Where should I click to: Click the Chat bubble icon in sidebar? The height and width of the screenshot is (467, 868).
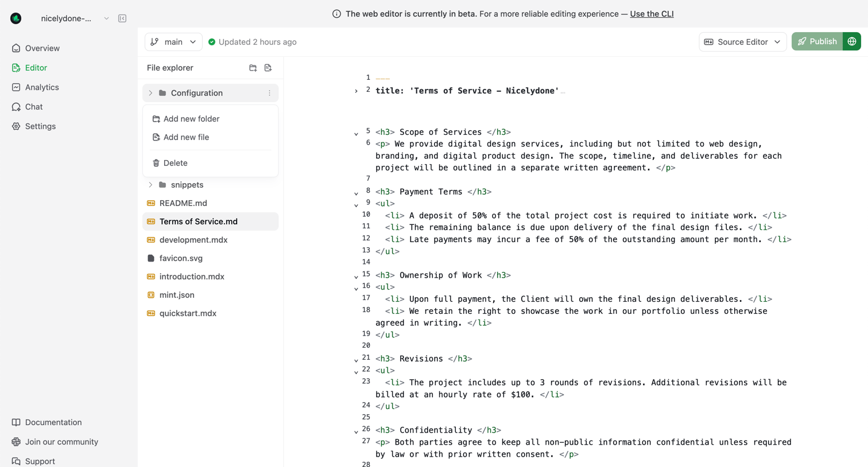[16, 107]
